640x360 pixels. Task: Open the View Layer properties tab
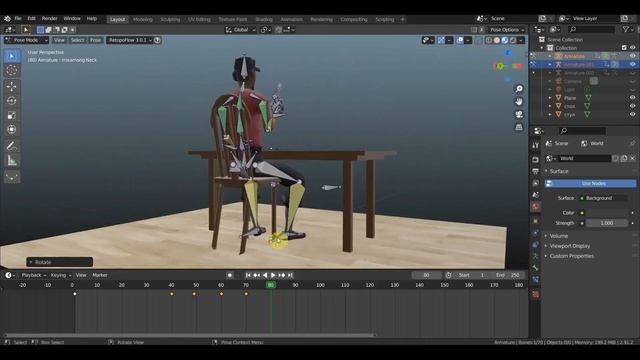[536, 183]
